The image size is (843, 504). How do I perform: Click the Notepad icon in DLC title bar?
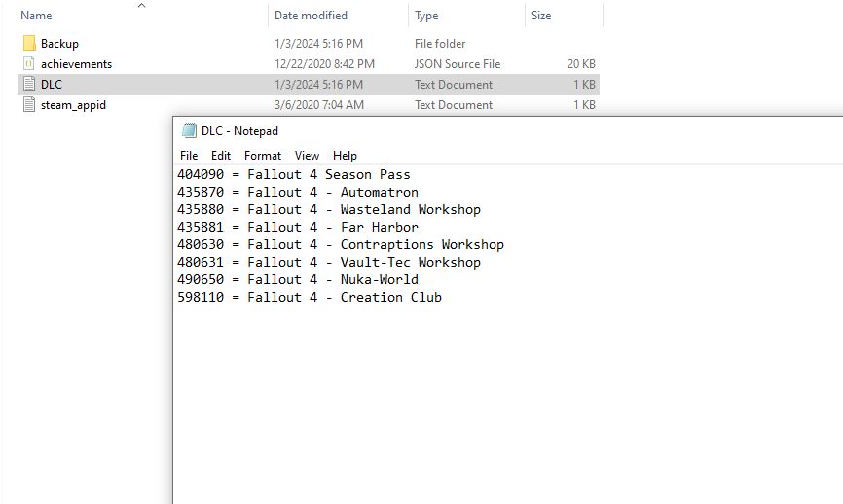[189, 130]
